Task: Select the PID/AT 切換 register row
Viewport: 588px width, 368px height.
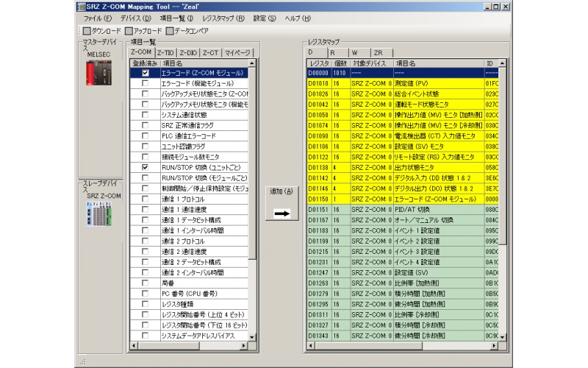Action: (403, 210)
